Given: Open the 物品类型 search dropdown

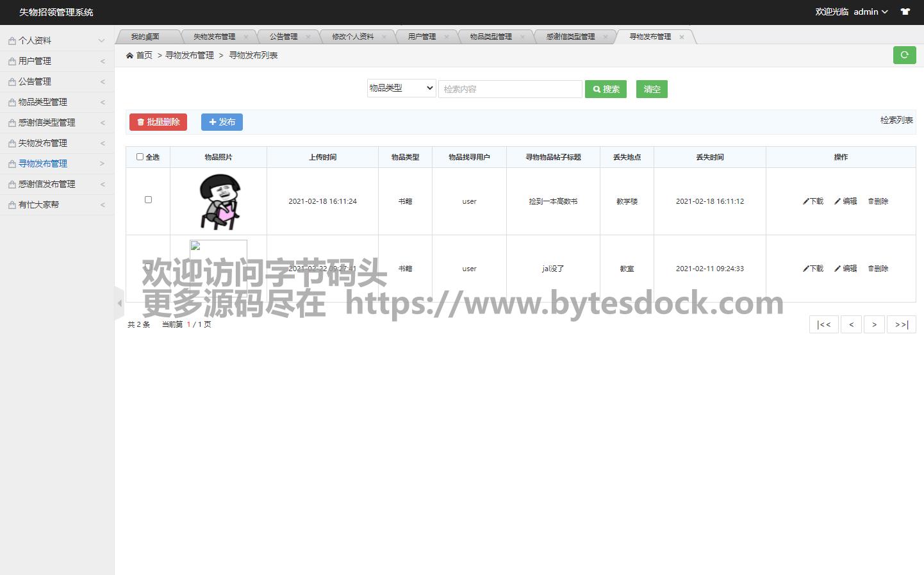Looking at the screenshot, I should click(x=401, y=88).
